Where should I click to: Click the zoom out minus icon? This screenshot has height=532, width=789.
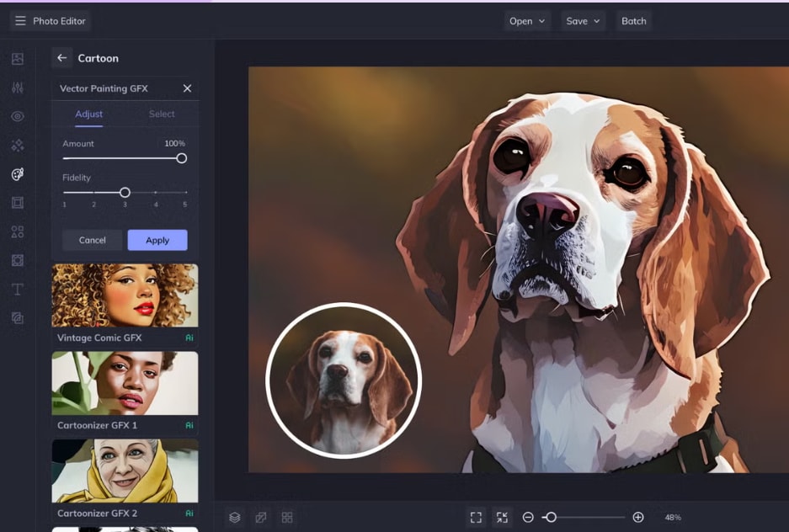coord(528,517)
